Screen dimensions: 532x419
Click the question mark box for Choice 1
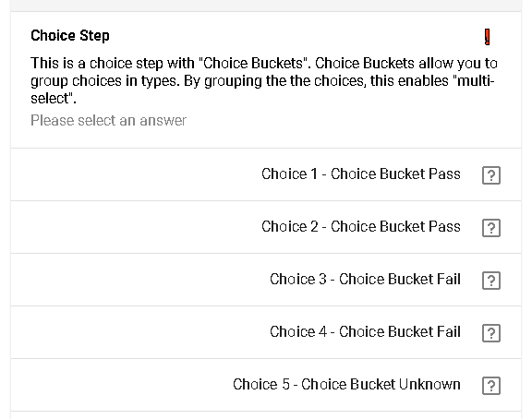tap(491, 175)
